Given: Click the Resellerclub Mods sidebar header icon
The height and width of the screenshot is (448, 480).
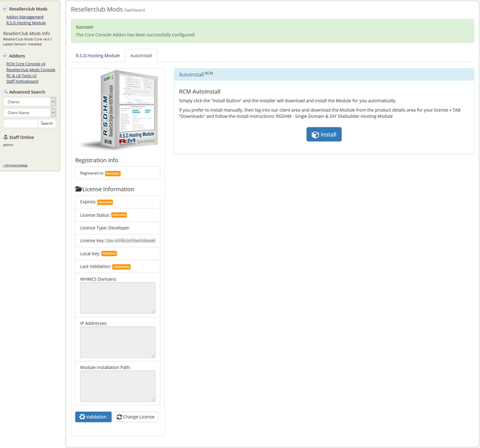Looking at the screenshot, I should 5,9.
